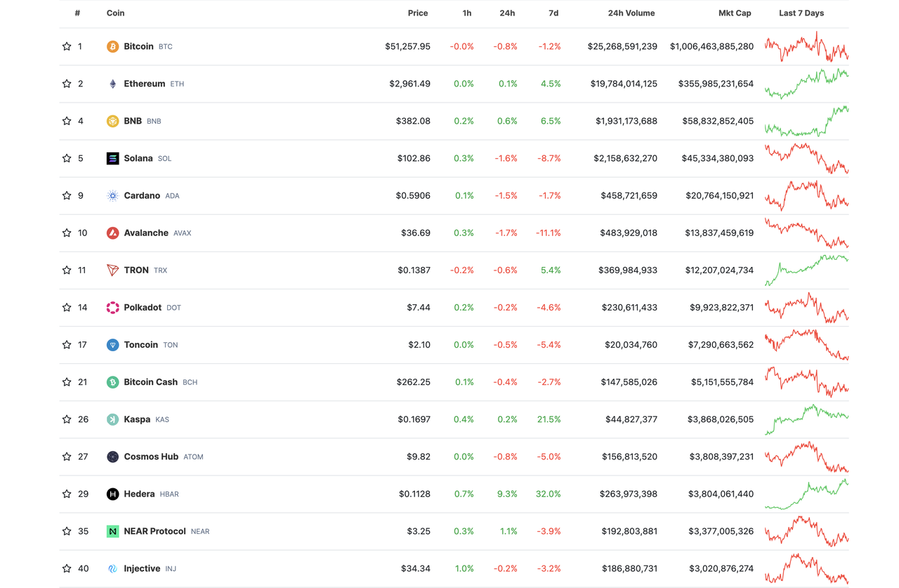The height and width of the screenshot is (588, 899).
Task: Click Injective's last 7 days sparkline
Action: (806, 568)
